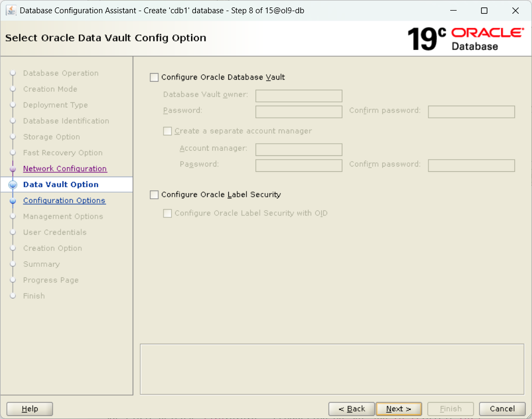Click the Database Vault owner Password field
This screenshot has width=532, height=419.
click(298, 112)
